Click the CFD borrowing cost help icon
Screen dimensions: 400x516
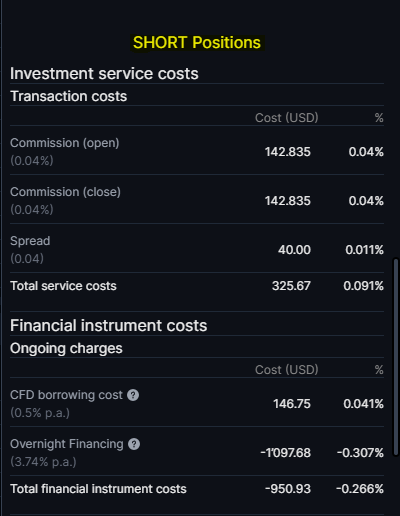click(133, 395)
